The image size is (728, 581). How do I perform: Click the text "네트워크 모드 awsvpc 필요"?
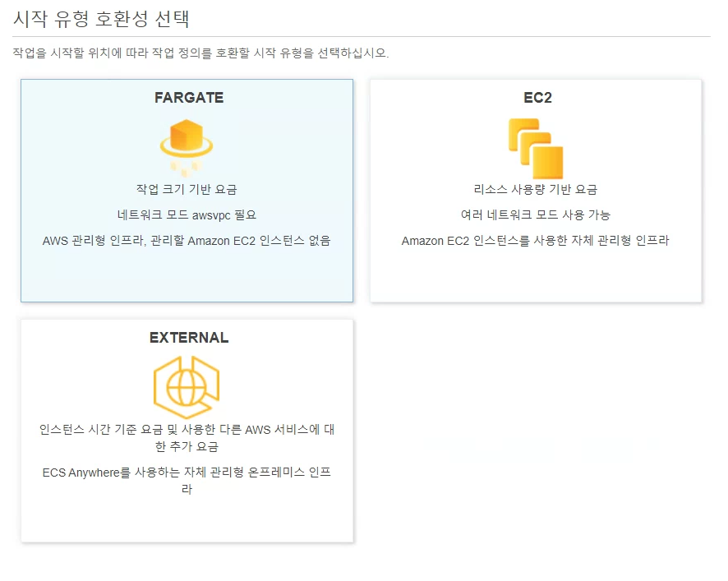187,215
